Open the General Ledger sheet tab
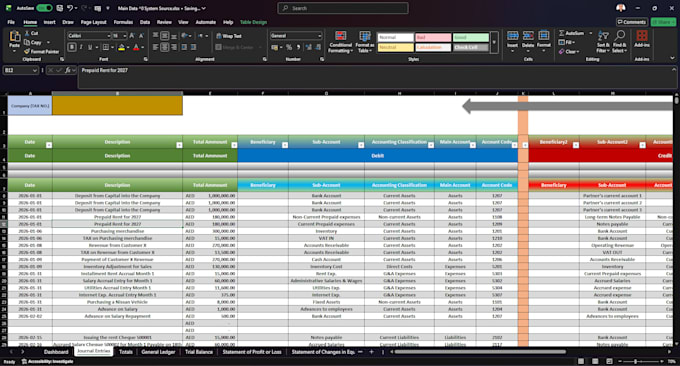The height and width of the screenshot is (366, 680). coord(158,352)
